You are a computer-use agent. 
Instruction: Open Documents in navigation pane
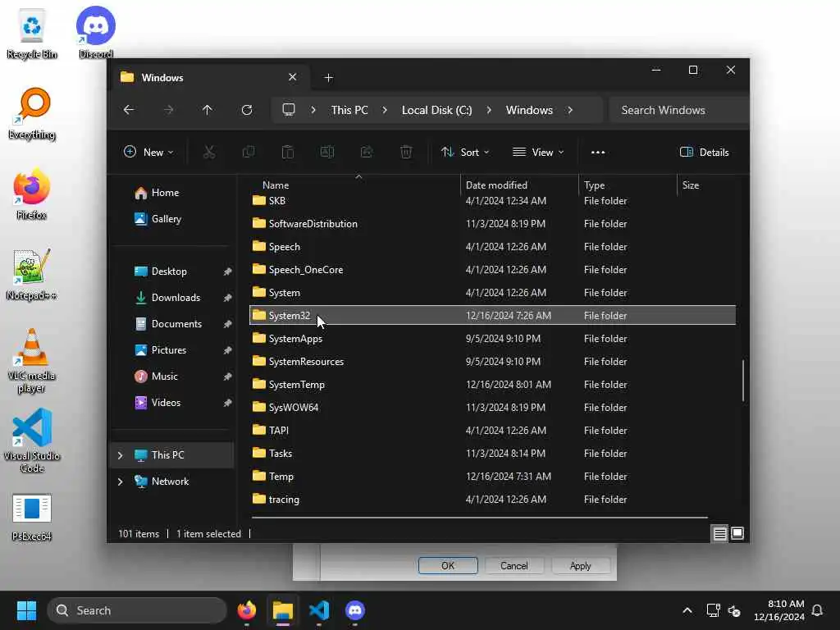point(176,324)
